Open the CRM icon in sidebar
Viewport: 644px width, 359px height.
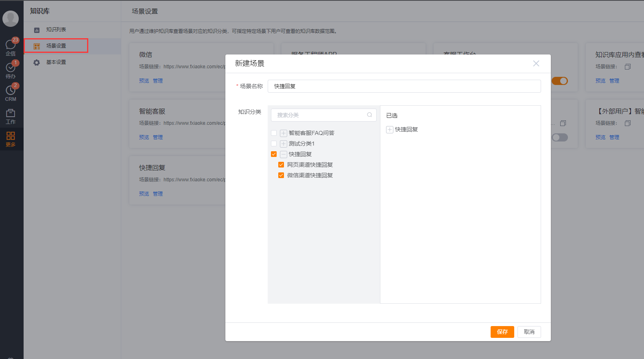(x=11, y=90)
